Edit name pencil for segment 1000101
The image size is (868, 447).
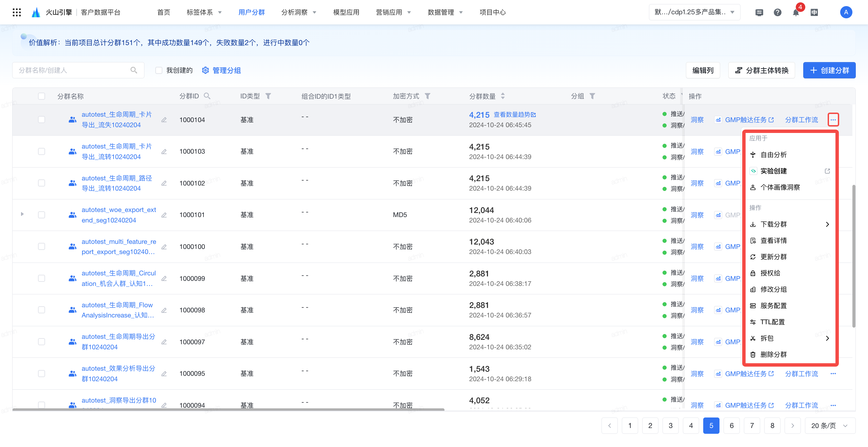164,215
